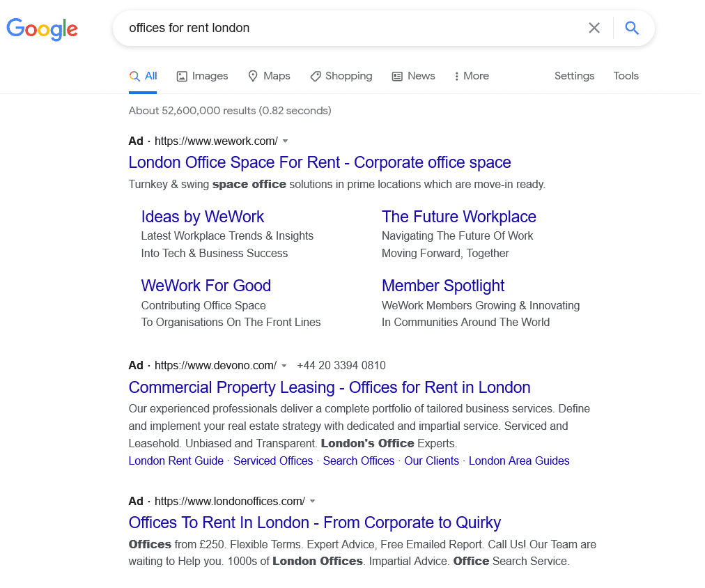Expand the devono.com ad dropdown arrow

coord(284,365)
